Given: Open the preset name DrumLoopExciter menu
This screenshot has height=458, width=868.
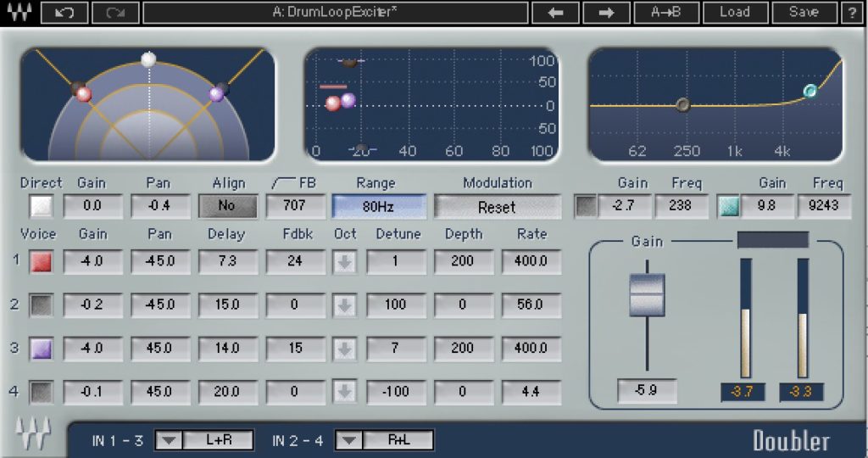Looking at the screenshot, I should [335, 12].
